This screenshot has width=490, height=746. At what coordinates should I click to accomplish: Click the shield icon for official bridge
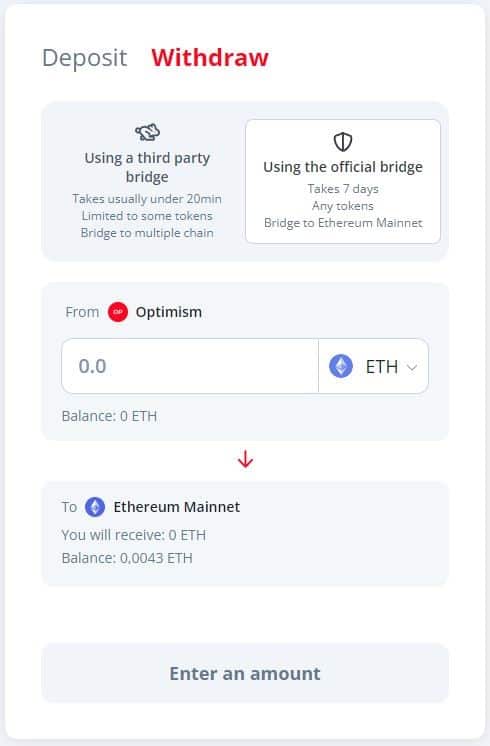(343, 142)
